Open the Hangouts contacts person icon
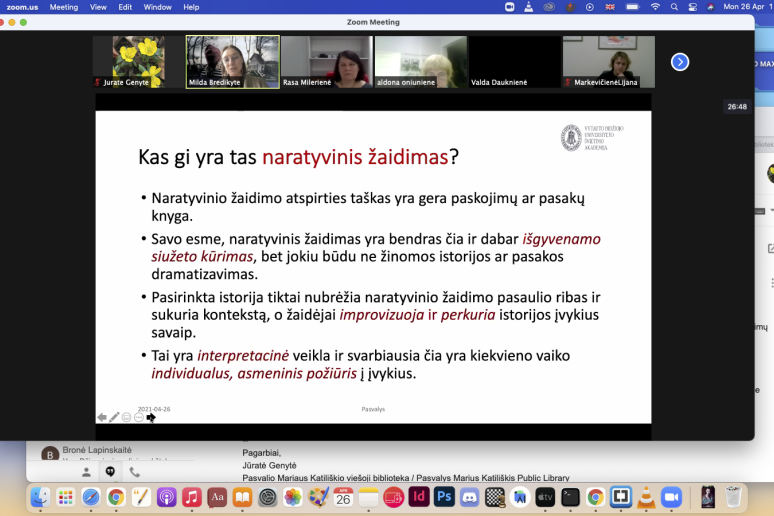Screen dimensions: 774x516 (87, 472)
